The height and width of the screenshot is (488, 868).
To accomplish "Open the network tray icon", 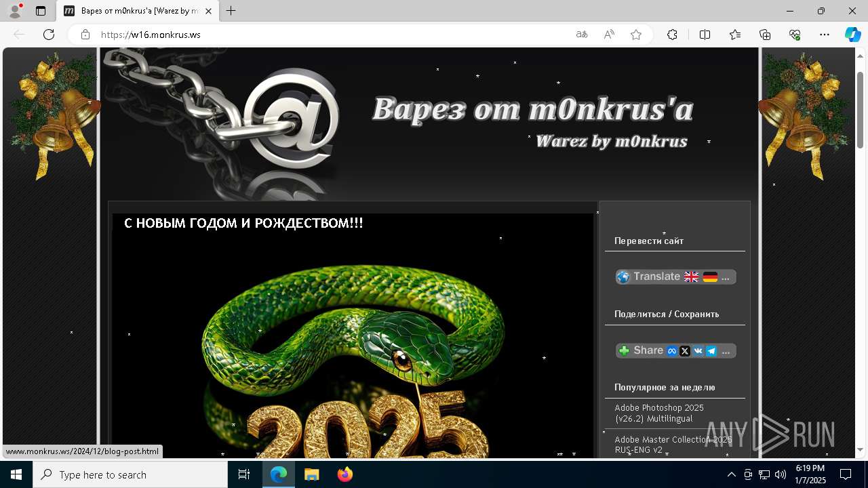I will pos(764,474).
